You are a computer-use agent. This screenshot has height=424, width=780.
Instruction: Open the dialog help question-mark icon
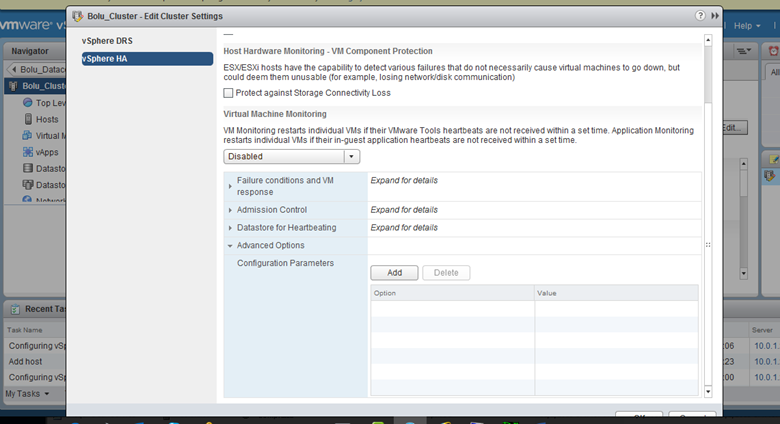click(700, 15)
